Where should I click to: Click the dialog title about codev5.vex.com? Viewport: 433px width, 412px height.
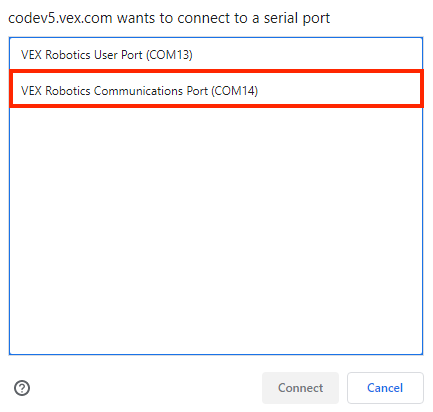pyautogui.click(x=169, y=18)
